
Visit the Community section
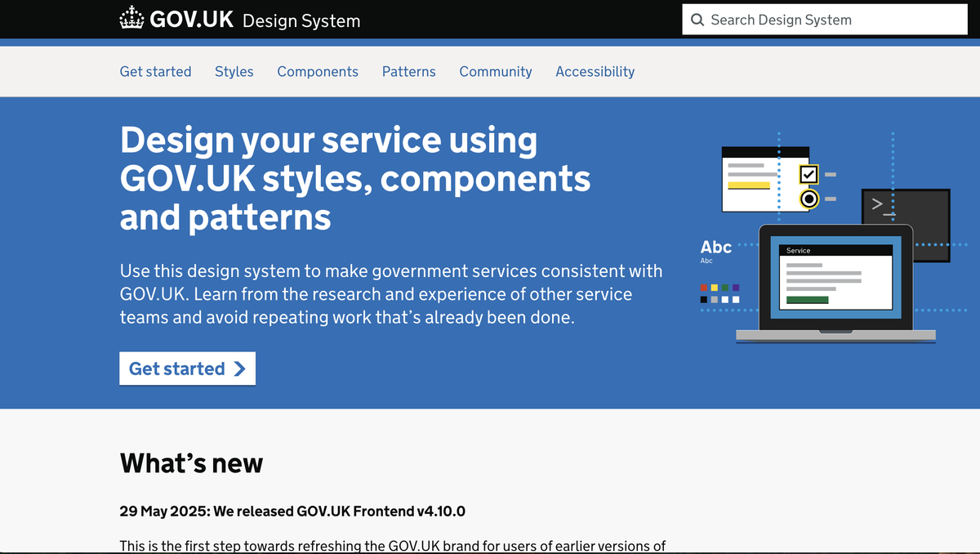point(496,71)
